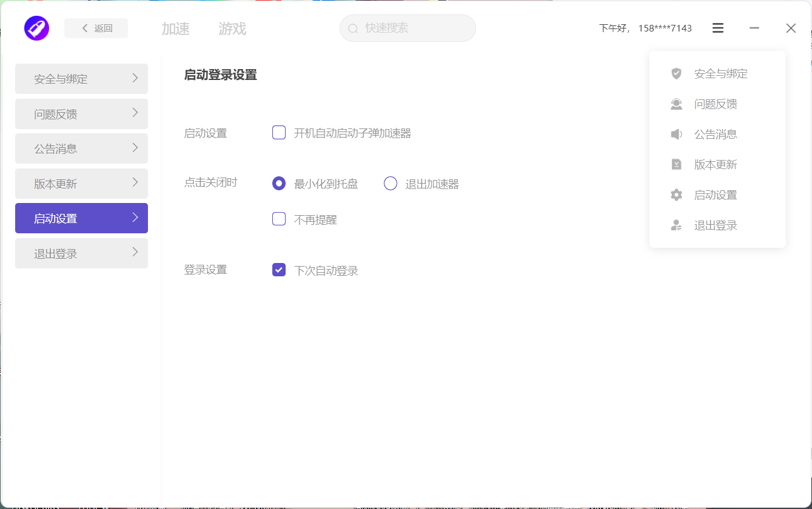
Task: Click the shield icon in dropdown menu
Action: click(x=676, y=73)
